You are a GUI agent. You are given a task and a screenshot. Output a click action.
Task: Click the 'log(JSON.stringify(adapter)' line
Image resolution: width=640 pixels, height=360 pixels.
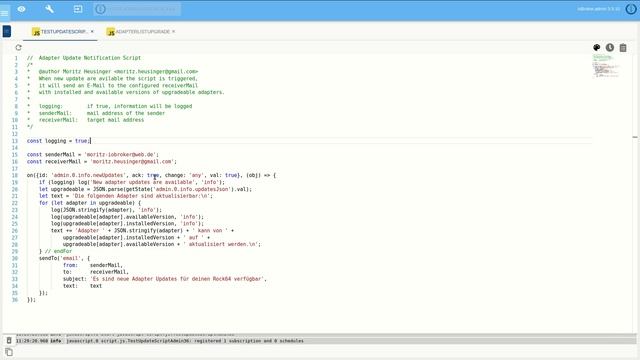click(x=106, y=210)
